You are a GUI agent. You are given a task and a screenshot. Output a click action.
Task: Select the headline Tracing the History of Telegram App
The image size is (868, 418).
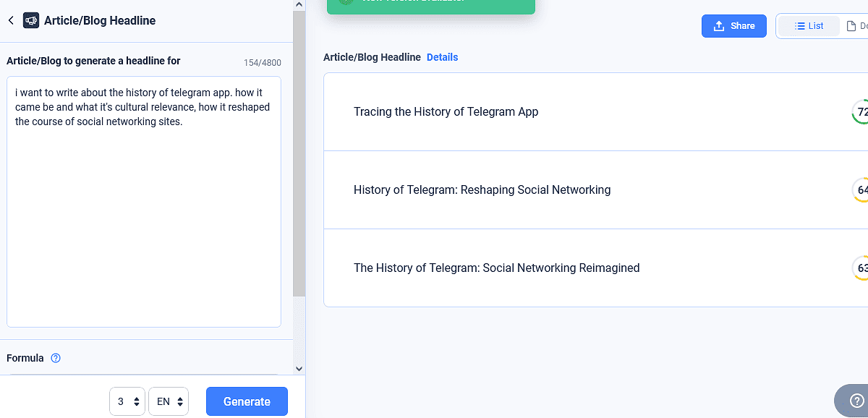[x=446, y=112]
